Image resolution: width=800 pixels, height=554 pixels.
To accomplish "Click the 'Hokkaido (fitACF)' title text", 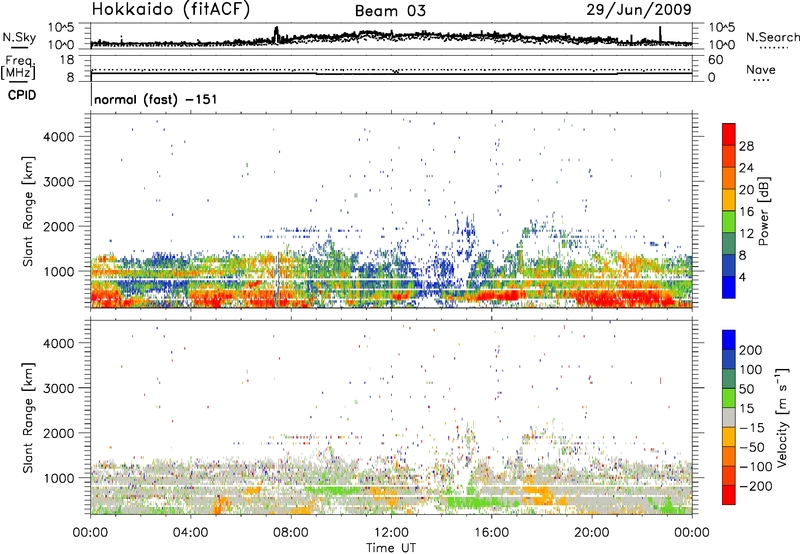I will (171, 9).
